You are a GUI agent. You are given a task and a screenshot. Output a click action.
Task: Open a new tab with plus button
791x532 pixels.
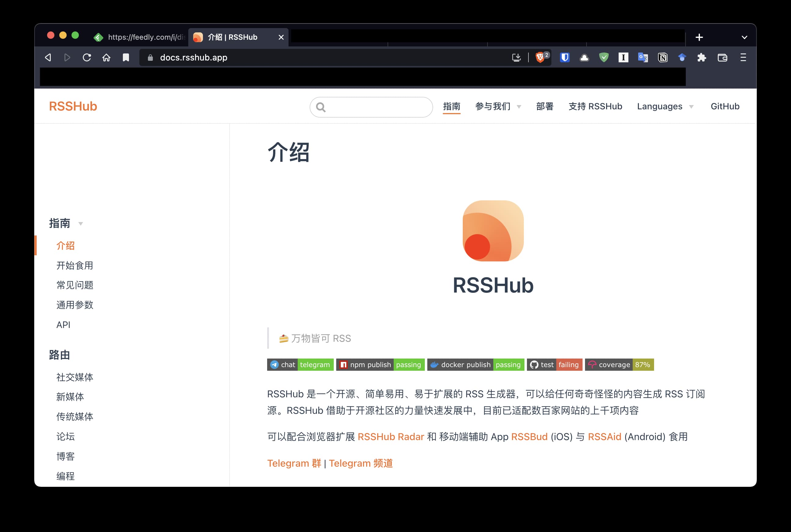699,37
